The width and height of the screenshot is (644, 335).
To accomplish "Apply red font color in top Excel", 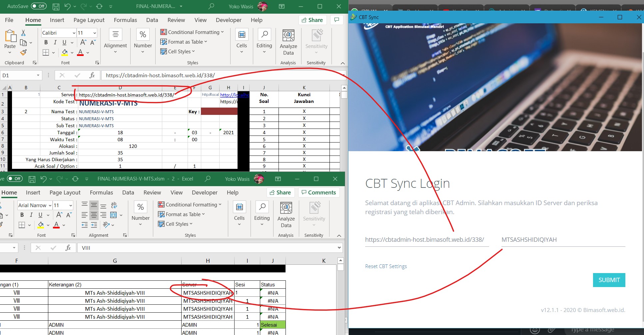I will pyautogui.click(x=80, y=52).
